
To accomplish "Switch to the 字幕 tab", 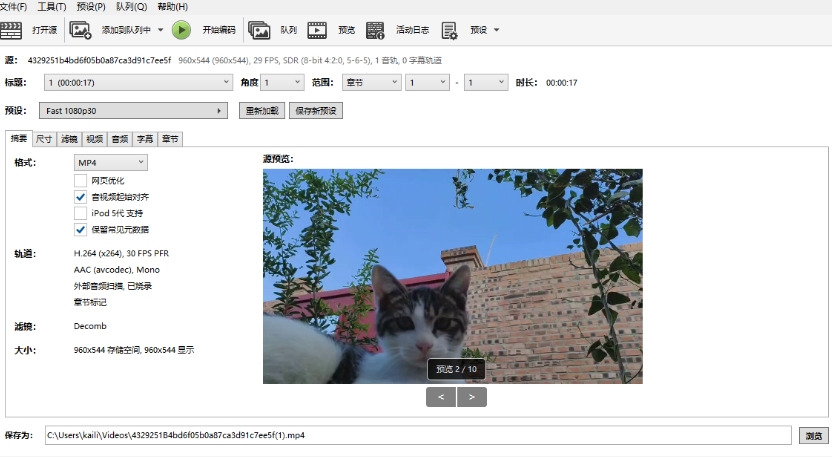I will click(145, 139).
